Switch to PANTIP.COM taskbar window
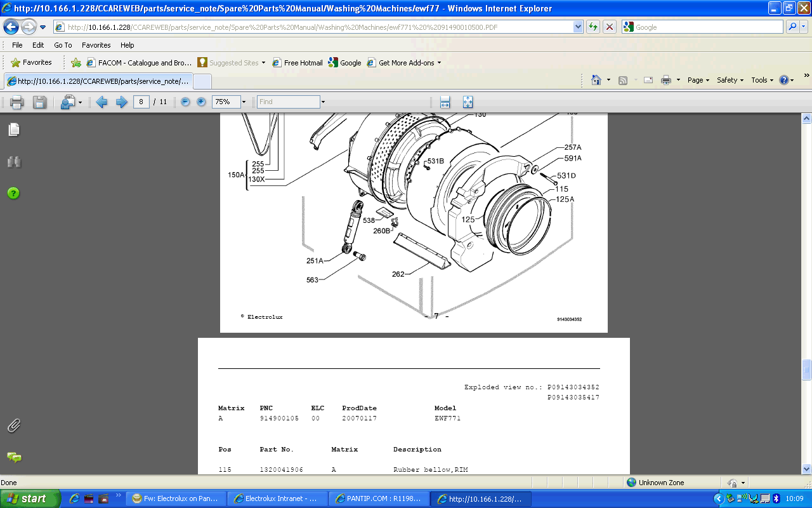The width and height of the screenshot is (812, 508). click(x=379, y=498)
